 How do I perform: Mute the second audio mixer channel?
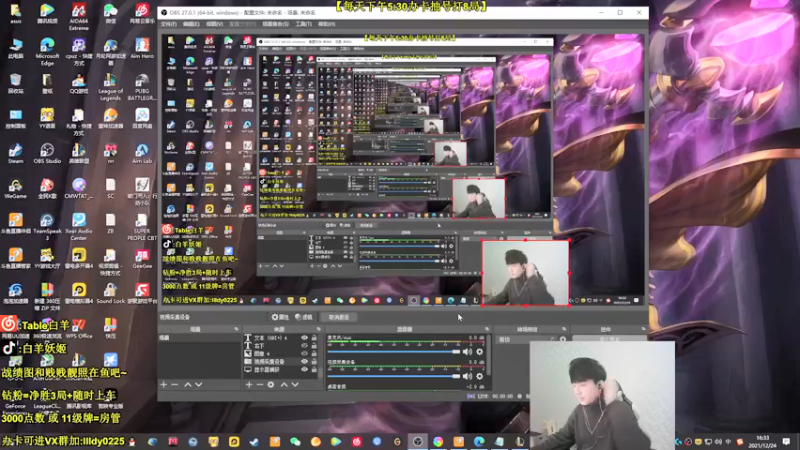click(x=467, y=376)
